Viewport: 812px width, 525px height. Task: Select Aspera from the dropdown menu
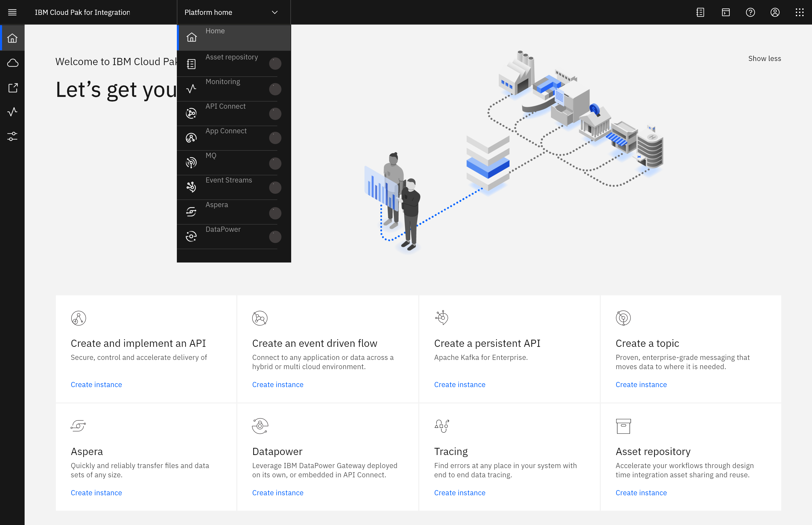click(x=234, y=212)
